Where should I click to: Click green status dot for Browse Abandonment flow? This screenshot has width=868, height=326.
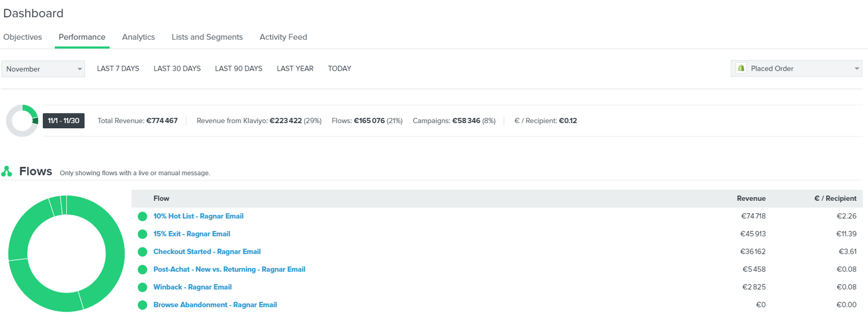(142, 305)
